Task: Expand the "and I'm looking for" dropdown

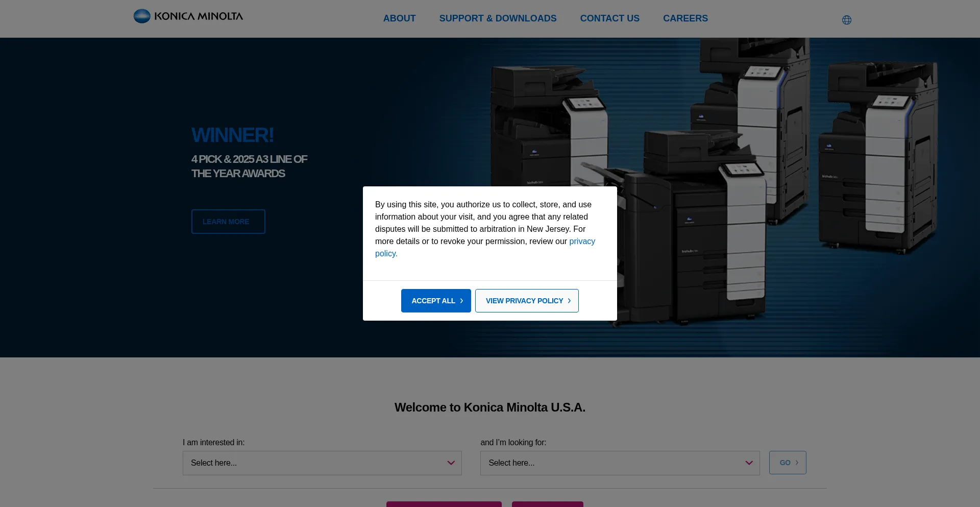Action: coord(620,463)
